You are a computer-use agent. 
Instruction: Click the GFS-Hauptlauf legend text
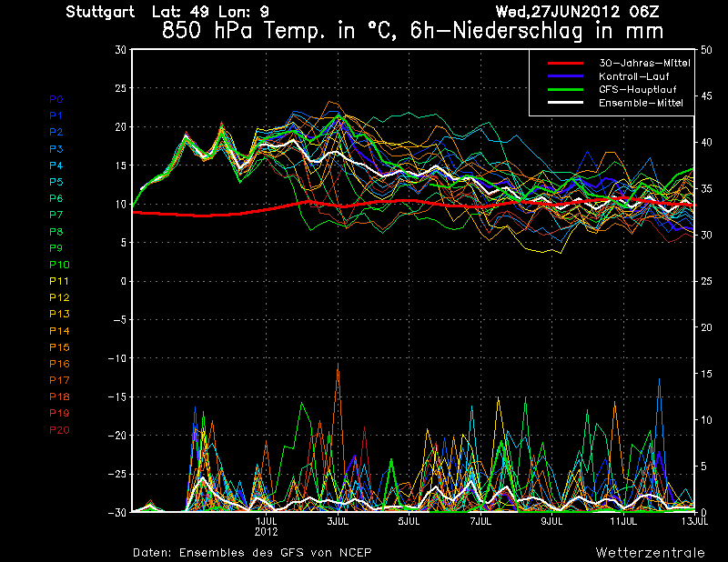pyautogui.click(x=638, y=89)
